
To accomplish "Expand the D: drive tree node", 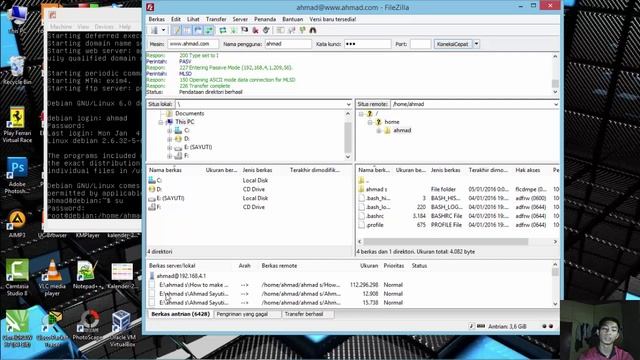I will coord(169,139).
